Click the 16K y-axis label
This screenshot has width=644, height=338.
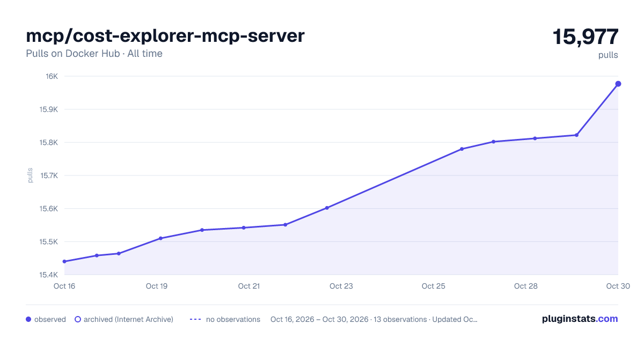click(52, 76)
